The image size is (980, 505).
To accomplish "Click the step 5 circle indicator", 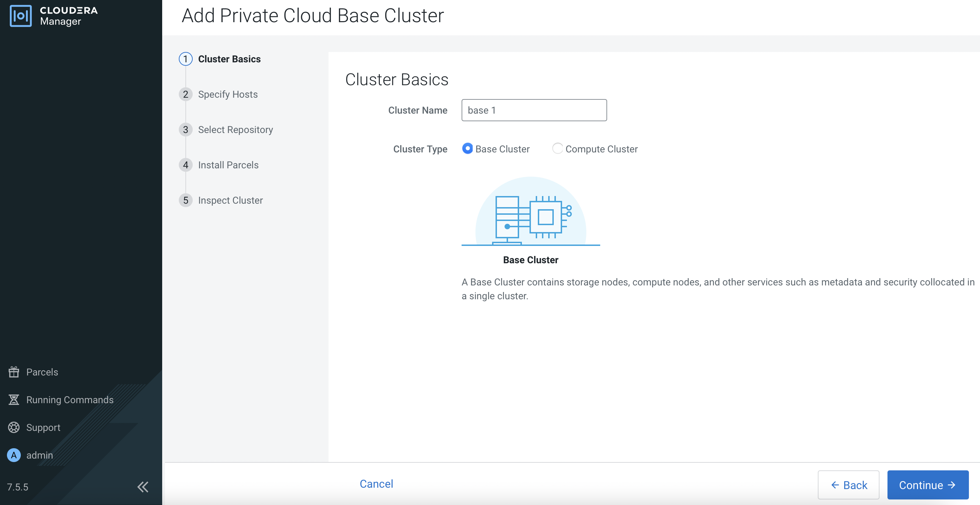I will pyautogui.click(x=186, y=201).
